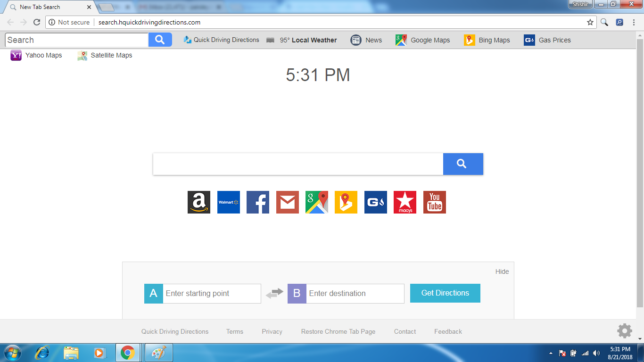Check the 95° Local Weather link
Screen dimensions: 644x362
(309, 40)
